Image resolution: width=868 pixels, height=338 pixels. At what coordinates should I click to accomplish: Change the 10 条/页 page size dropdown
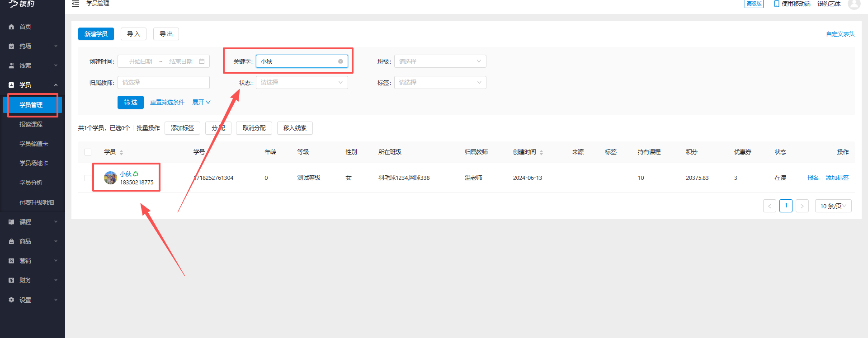pyautogui.click(x=833, y=206)
